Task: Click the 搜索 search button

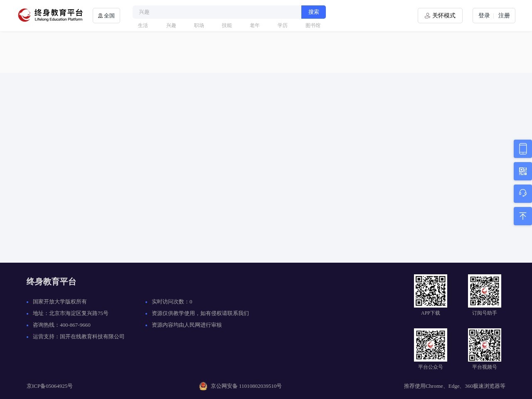Action: [x=313, y=12]
